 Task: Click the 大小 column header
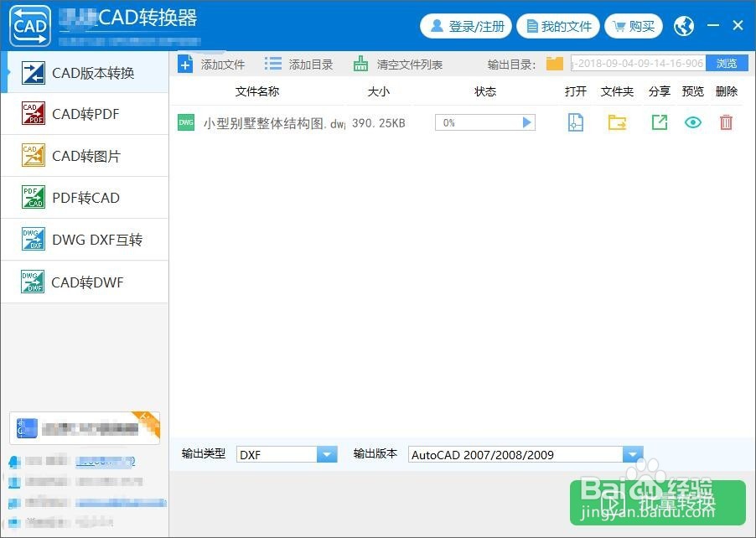379,91
